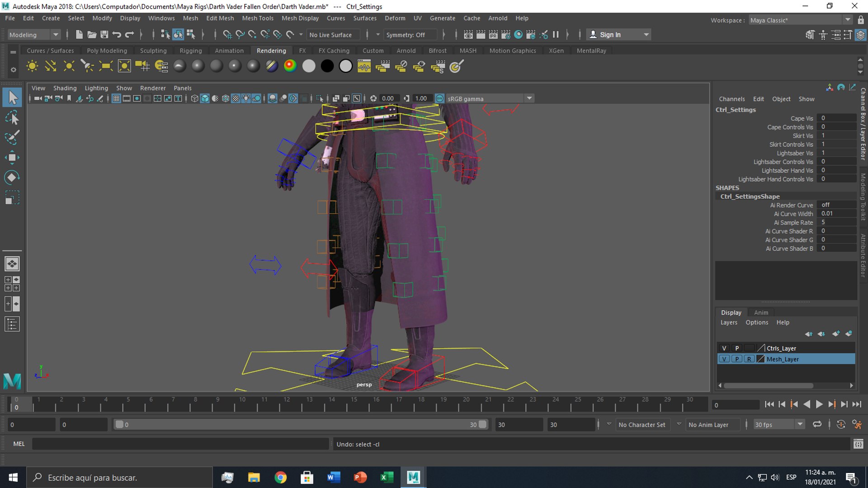
Task: Open the sRGB gamma view transform dropdown
Action: (x=490, y=99)
